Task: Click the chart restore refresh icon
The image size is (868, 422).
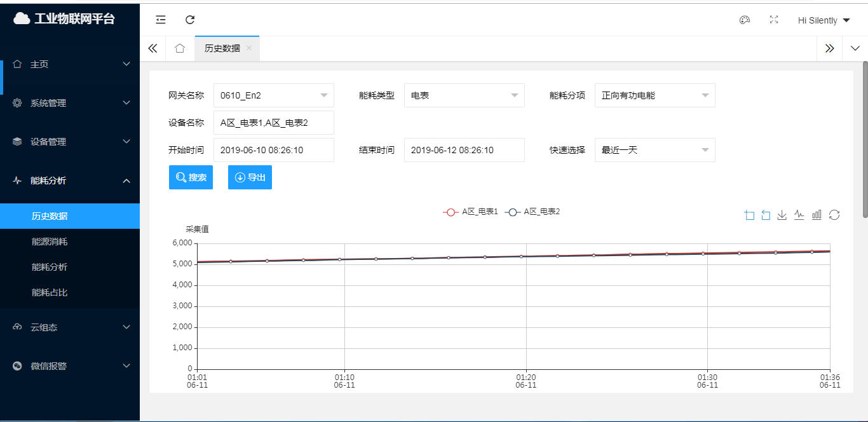Action: 834,215
